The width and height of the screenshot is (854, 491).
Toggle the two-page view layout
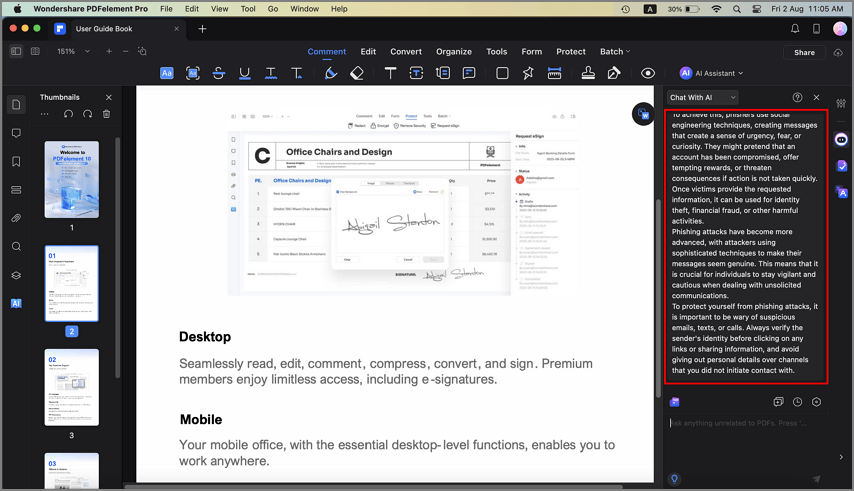35,51
